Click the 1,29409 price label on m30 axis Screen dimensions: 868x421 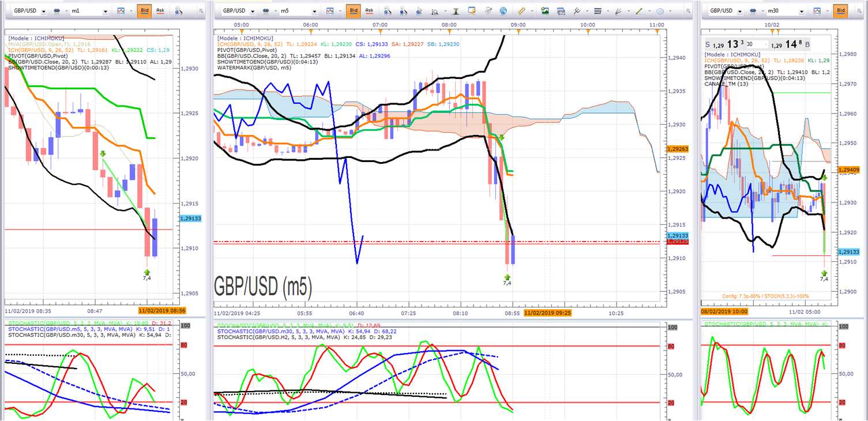pyautogui.click(x=850, y=170)
